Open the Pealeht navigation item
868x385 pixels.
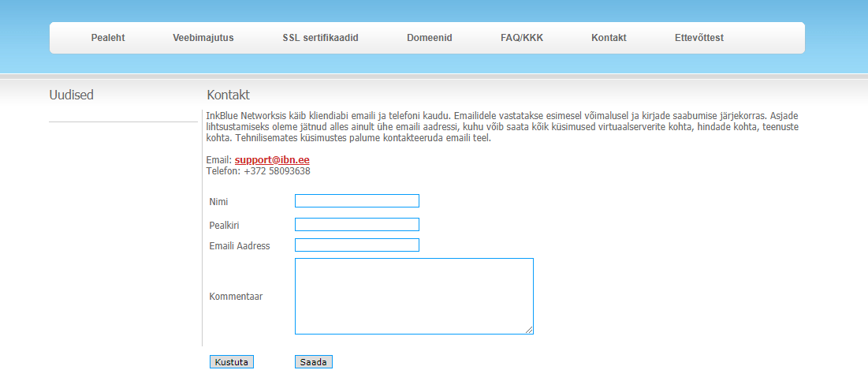[108, 38]
